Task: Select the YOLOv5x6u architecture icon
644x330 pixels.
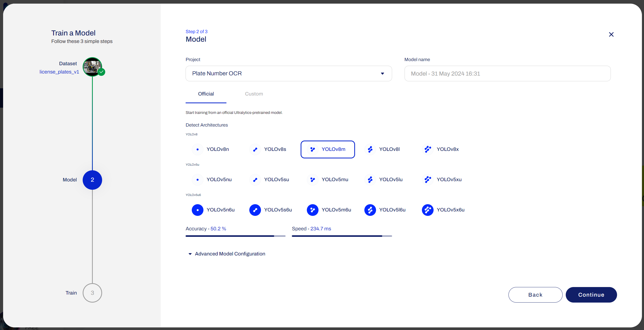Action: point(428,210)
